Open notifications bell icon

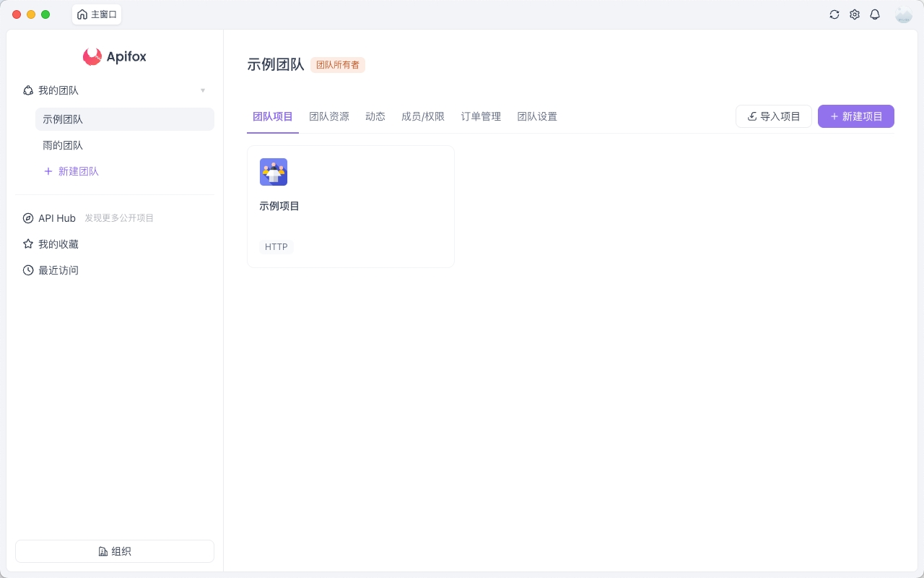point(875,14)
